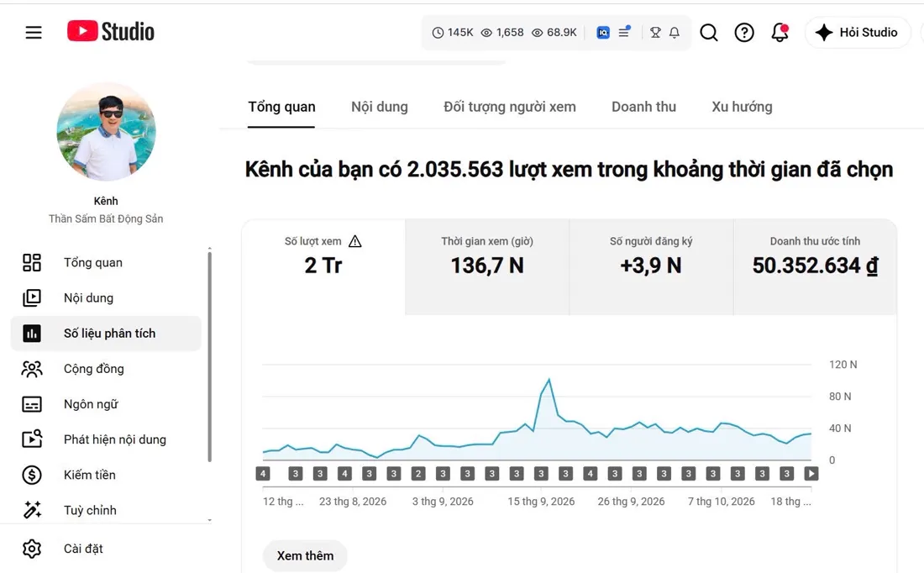Open Phát hiện nội dung section

[x=106, y=439]
